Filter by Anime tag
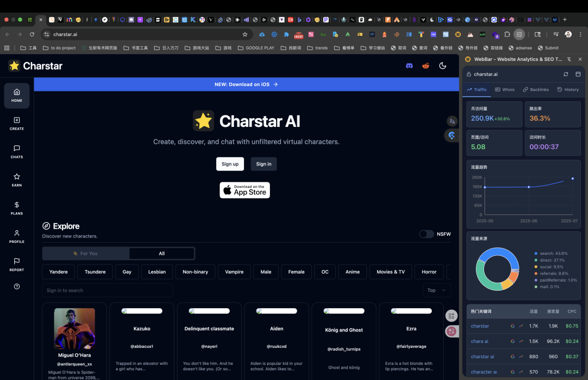The height and width of the screenshot is (380, 588). coord(352,272)
